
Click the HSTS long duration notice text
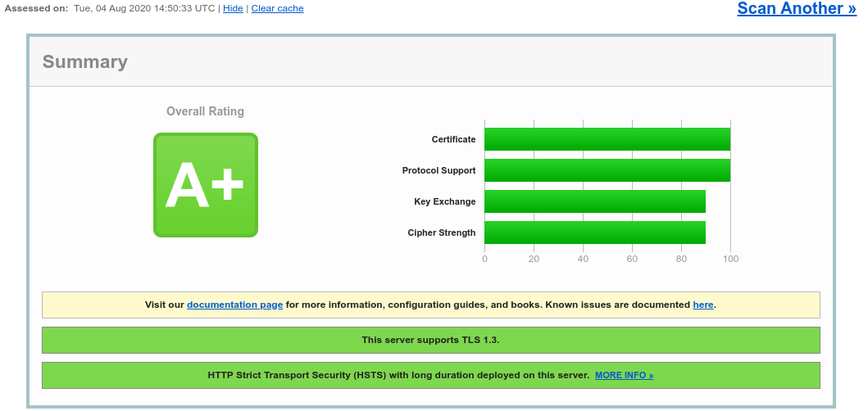tap(398, 375)
